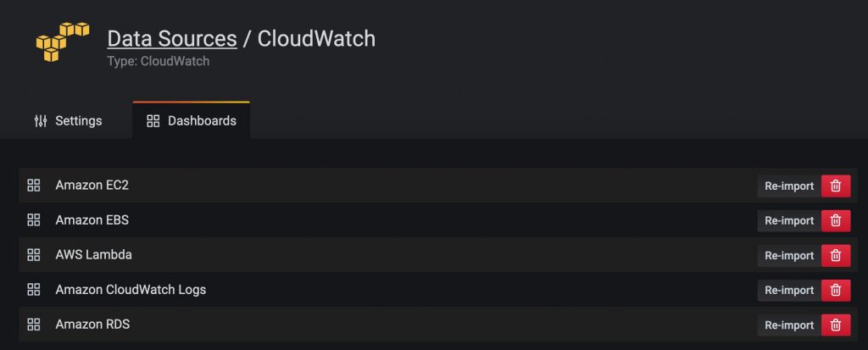Re-import the AWS Lambda dashboard
The width and height of the screenshot is (868, 350).
tap(789, 256)
